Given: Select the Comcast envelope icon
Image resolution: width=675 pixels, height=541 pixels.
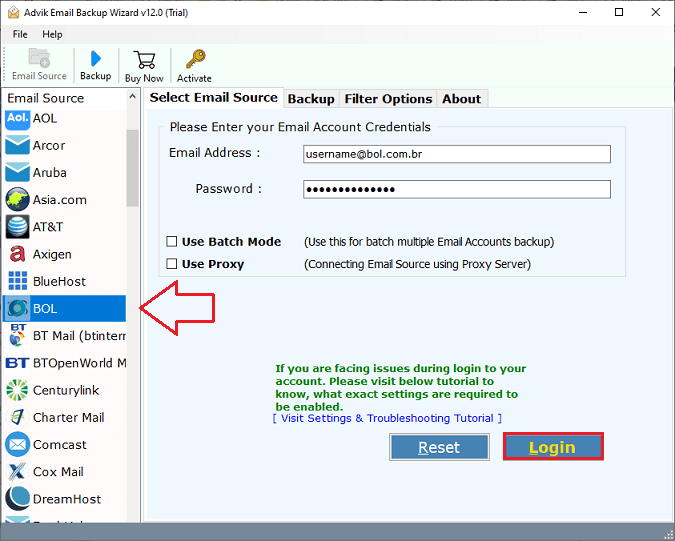Looking at the screenshot, I should point(17,444).
